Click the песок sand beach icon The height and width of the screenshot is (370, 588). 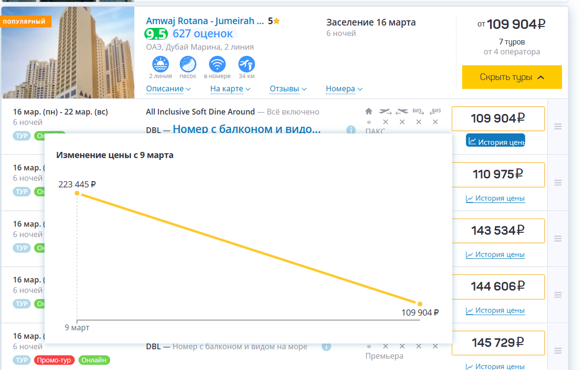point(188,64)
